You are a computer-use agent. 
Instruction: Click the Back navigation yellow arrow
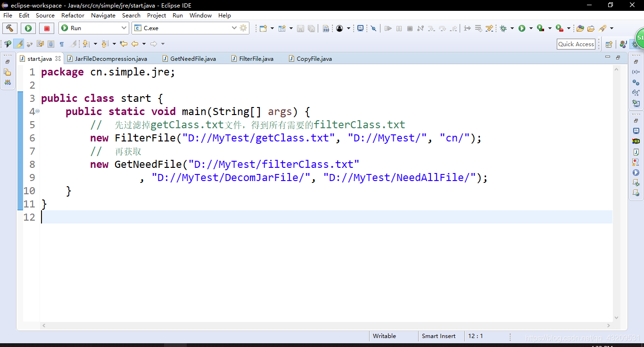pyautogui.click(x=135, y=44)
